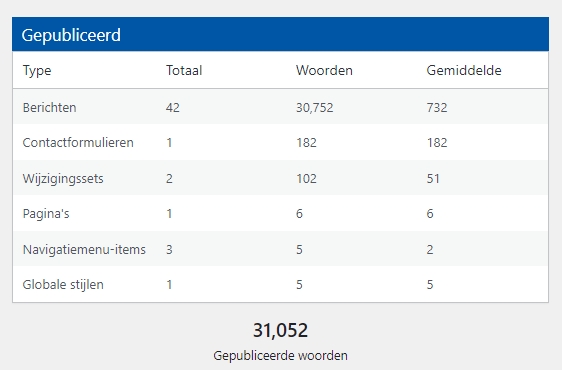Click the Woorden column header
The width and height of the screenshot is (562, 370).
324,70
